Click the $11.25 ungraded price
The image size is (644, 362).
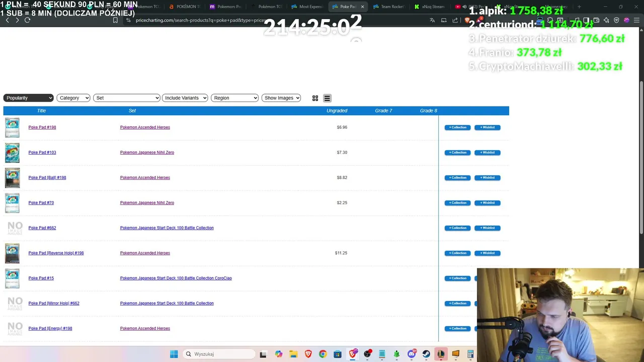(341, 253)
